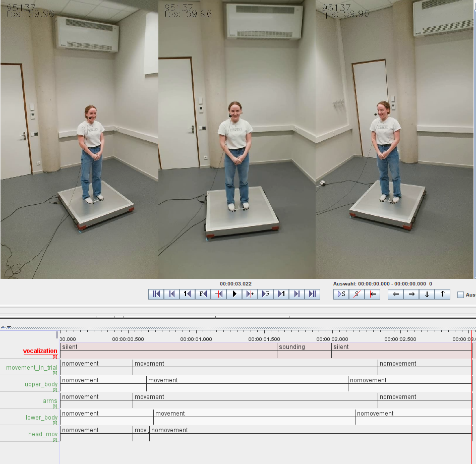This screenshot has height=464, width=476.
Task: Go to next annotation with right arrow
Action: [411, 294]
